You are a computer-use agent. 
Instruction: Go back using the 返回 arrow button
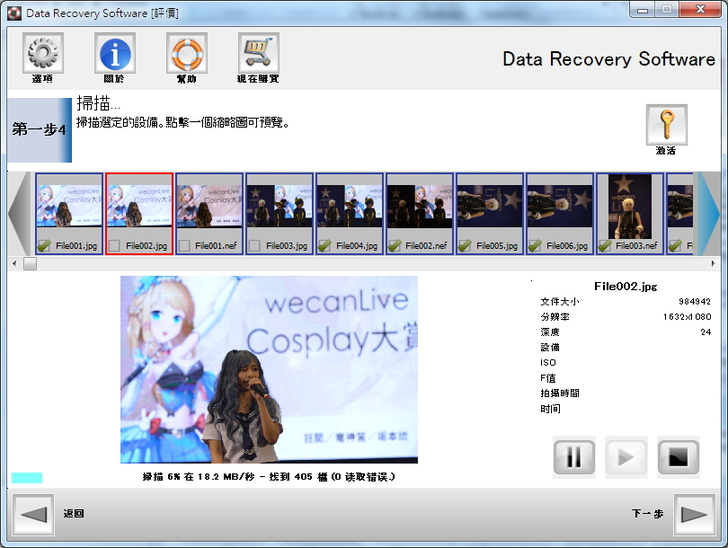[33, 515]
